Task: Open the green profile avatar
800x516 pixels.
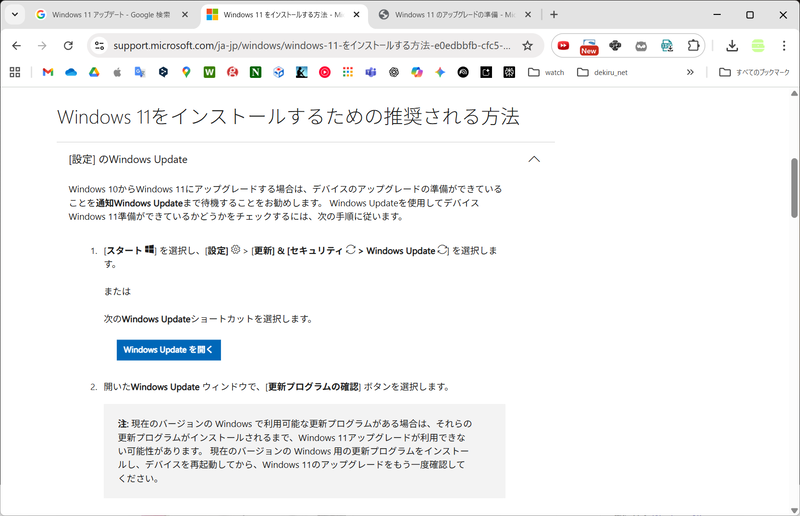Action: [758, 46]
